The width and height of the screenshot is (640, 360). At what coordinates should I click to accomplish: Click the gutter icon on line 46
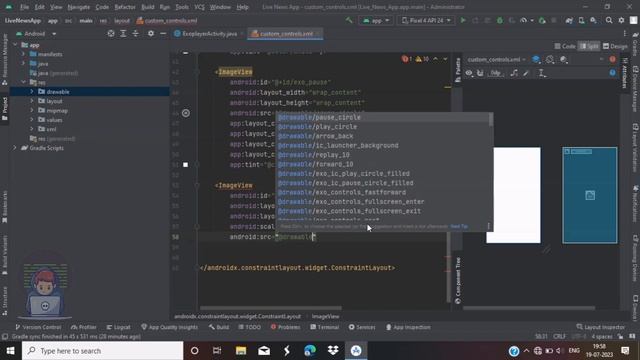coord(186,113)
